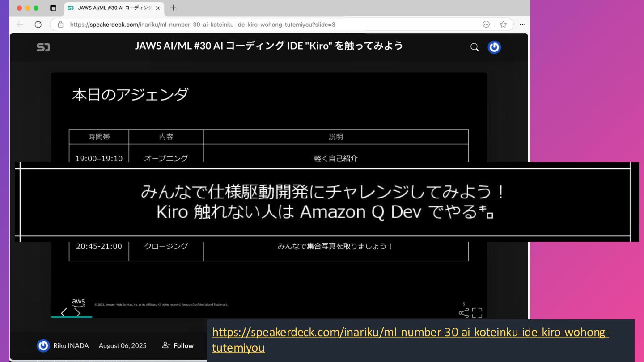This screenshot has height=362, width=644.
Task: Click the reader/feedback icon in address bar
Action: [x=486, y=25]
